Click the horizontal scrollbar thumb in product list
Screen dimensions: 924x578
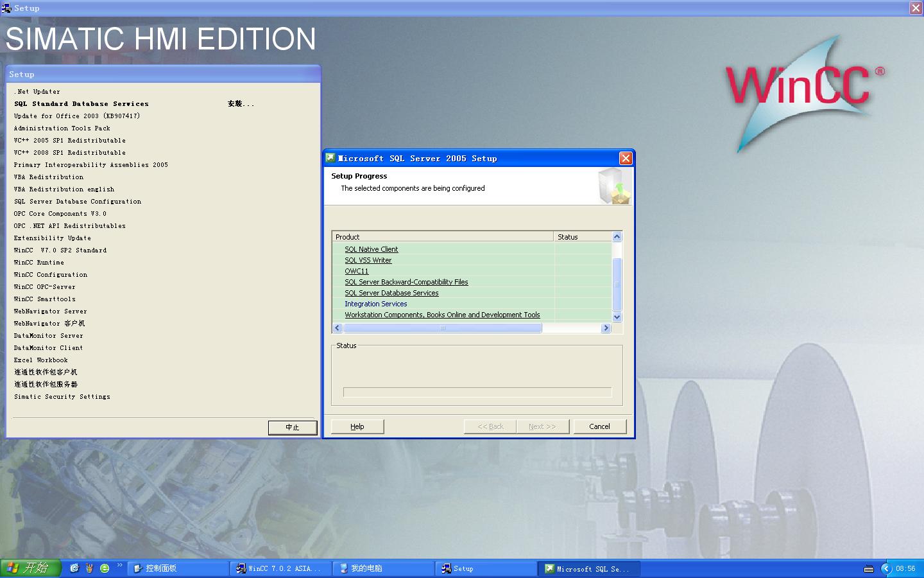pyautogui.click(x=442, y=328)
